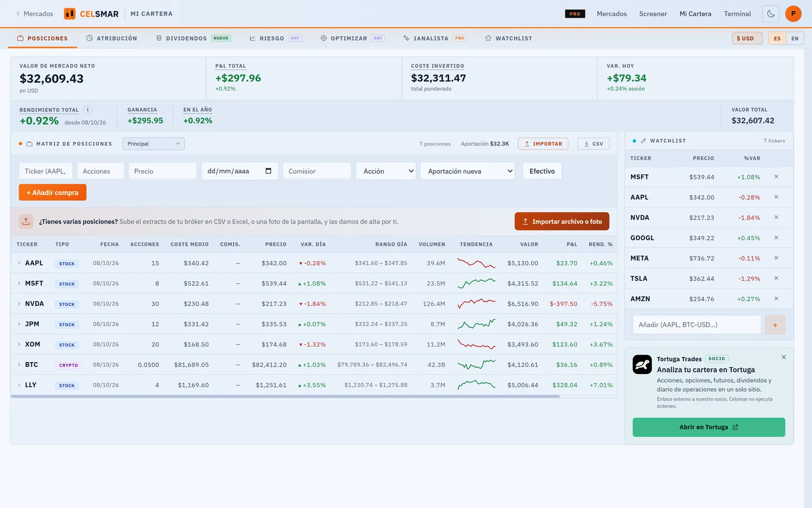
Task: Expand the AAPL position row
Action: (x=19, y=263)
